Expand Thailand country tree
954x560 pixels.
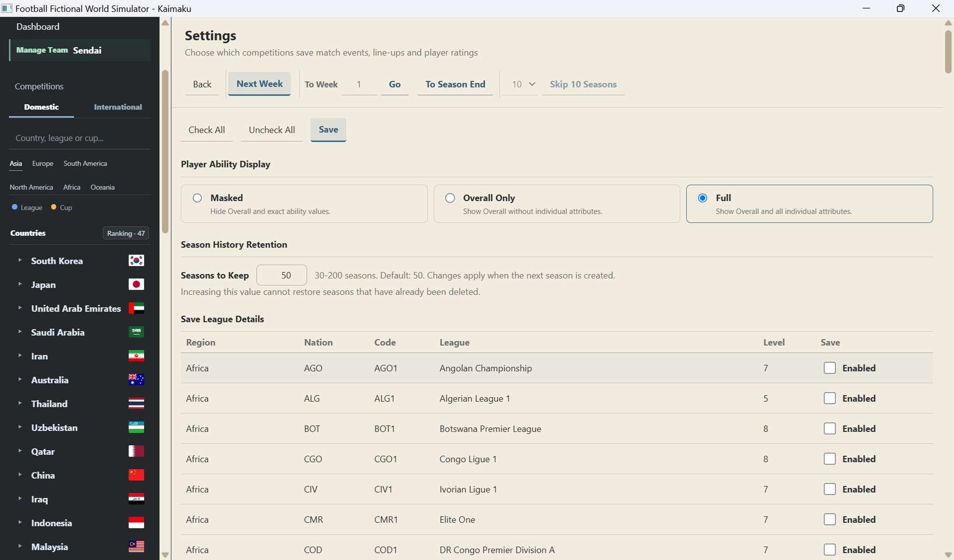[20, 403]
